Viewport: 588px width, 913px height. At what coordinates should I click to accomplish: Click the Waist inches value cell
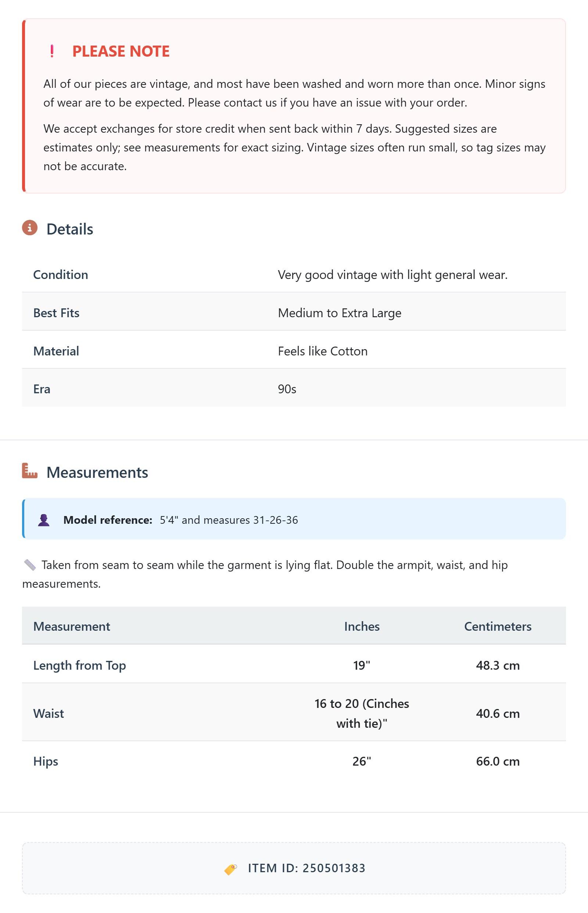[x=362, y=713]
